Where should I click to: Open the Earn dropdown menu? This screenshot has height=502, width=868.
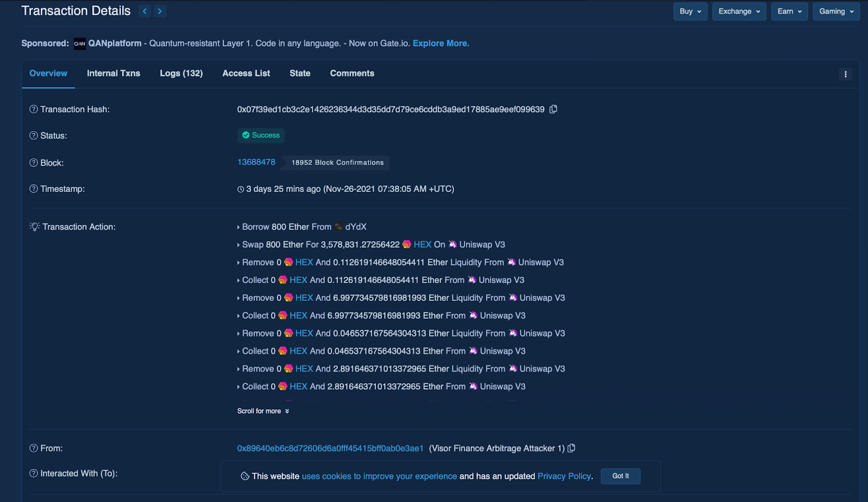[789, 11]
